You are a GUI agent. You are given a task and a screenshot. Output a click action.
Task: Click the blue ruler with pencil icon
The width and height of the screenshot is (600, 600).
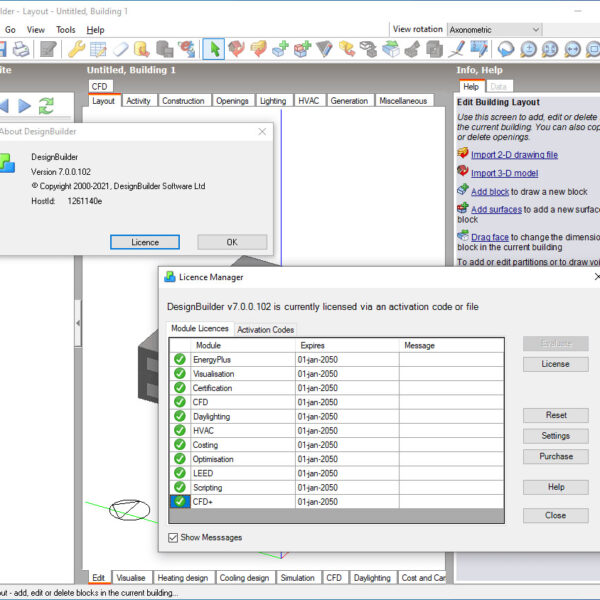coord(479,49)
